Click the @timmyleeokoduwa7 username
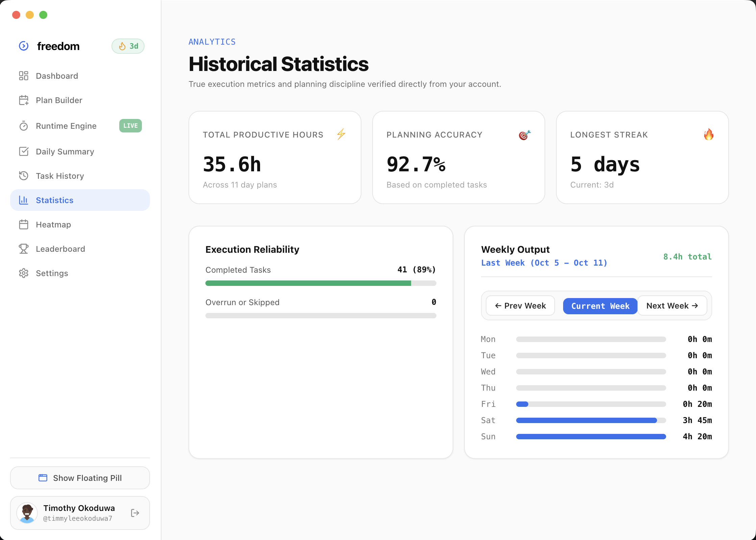Viewport: 756px width, 540px height. pyautogui.click(x=78, y=518)
